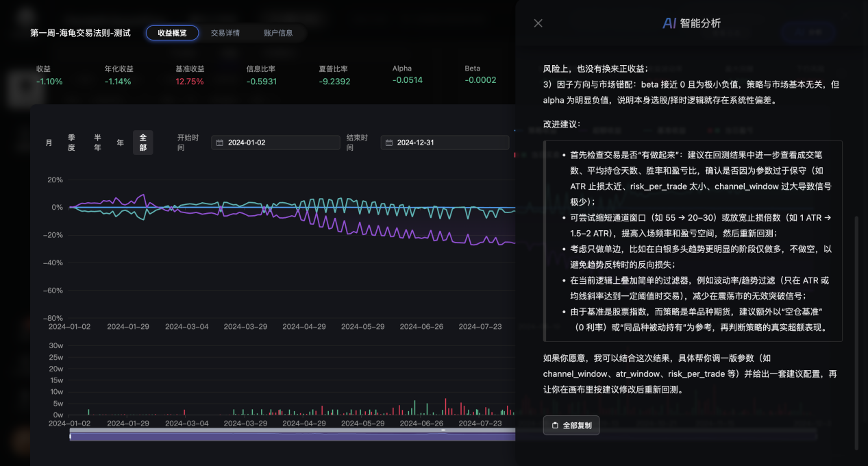Click the left handle of chart range slider
Image resolution: width=868 pixels, height=466 pixels.
click(70, 435)
